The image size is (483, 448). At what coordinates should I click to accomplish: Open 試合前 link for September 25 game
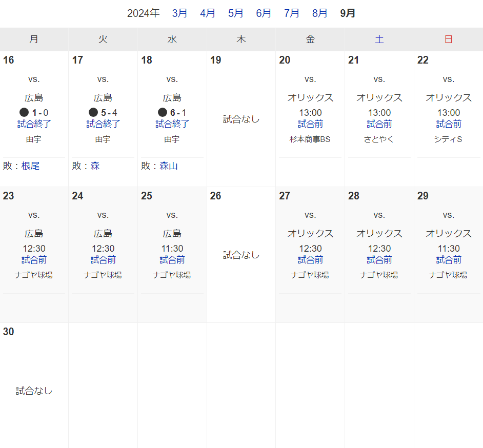coord(172,259)
